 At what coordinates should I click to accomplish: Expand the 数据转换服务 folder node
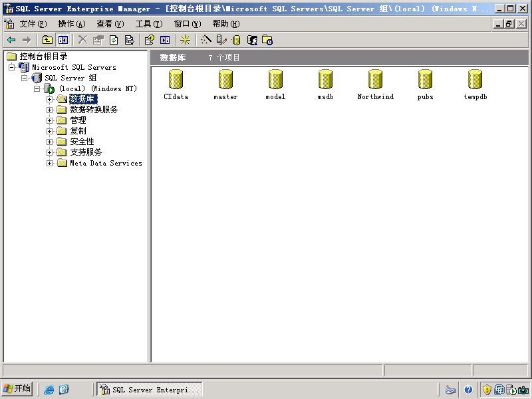(x=49, y=110)
